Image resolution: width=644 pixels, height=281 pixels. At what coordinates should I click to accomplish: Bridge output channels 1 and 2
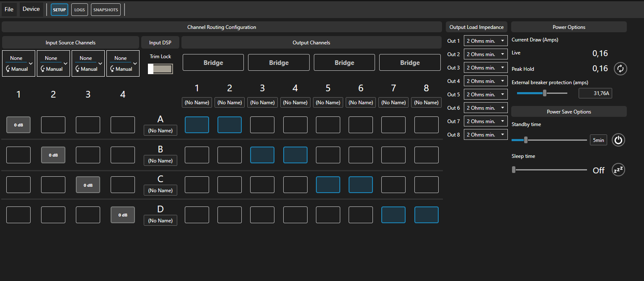(x=213, y=63)
